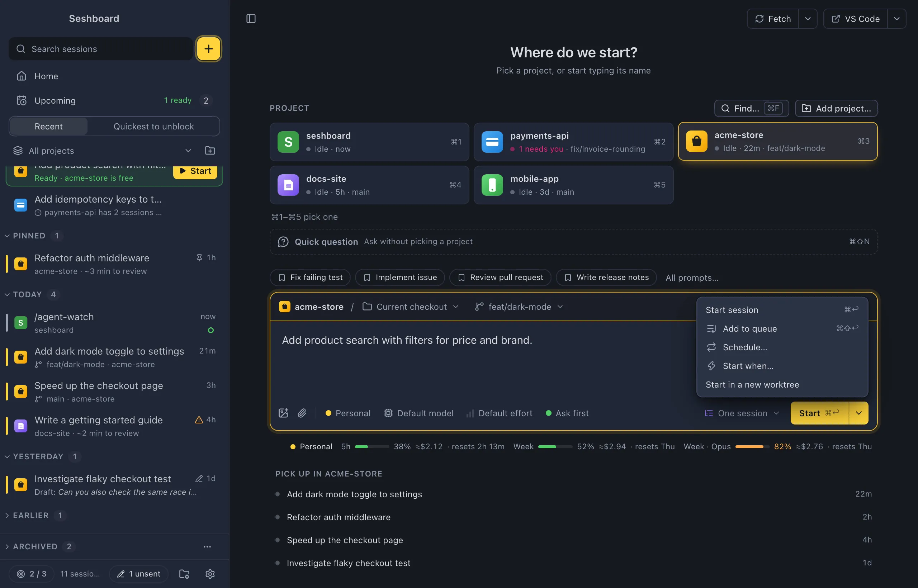Toggle the sidebar panel icon

click(251, 19)
